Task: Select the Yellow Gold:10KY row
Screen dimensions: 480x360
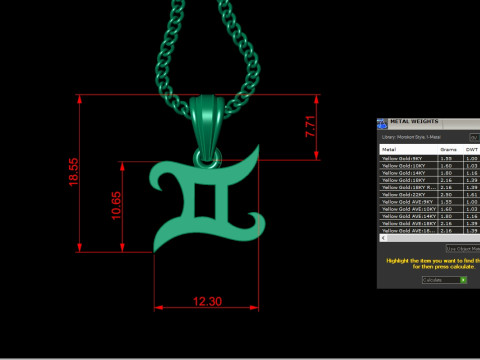Action: (x=430, y=166)
